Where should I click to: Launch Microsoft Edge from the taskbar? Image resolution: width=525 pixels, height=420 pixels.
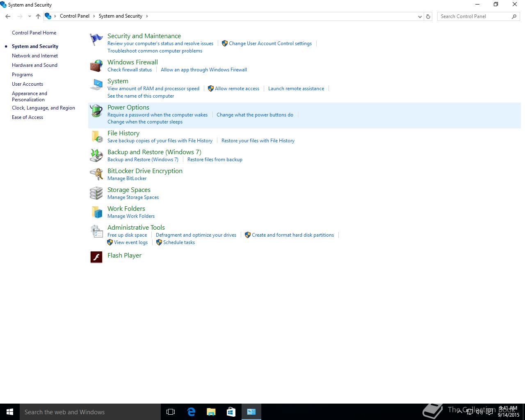[x=191, y=412]
